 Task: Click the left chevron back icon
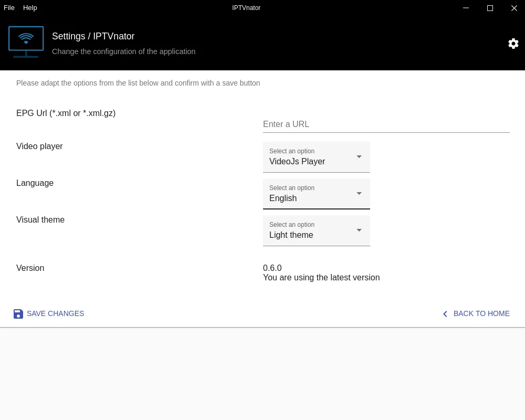(445, 313)
